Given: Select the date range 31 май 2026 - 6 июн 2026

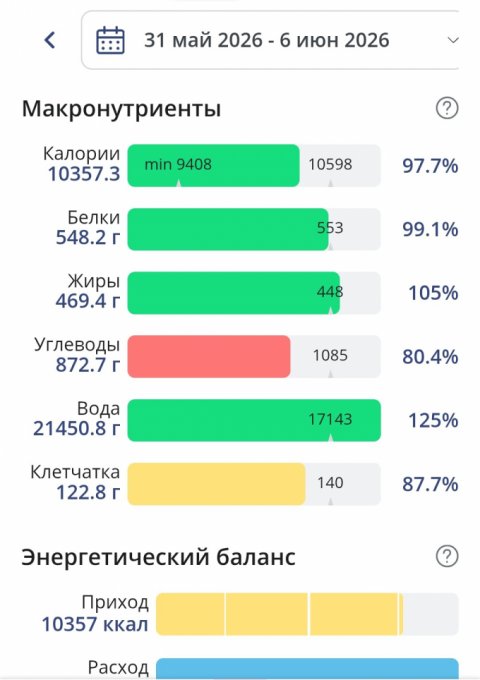Looking at the screenshot, I should (x=267, y=40).
